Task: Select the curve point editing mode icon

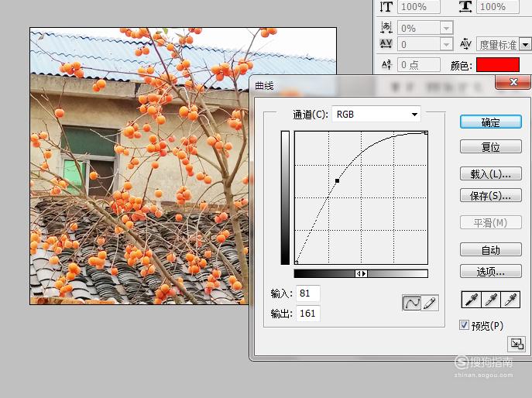Action: point(411,303)
